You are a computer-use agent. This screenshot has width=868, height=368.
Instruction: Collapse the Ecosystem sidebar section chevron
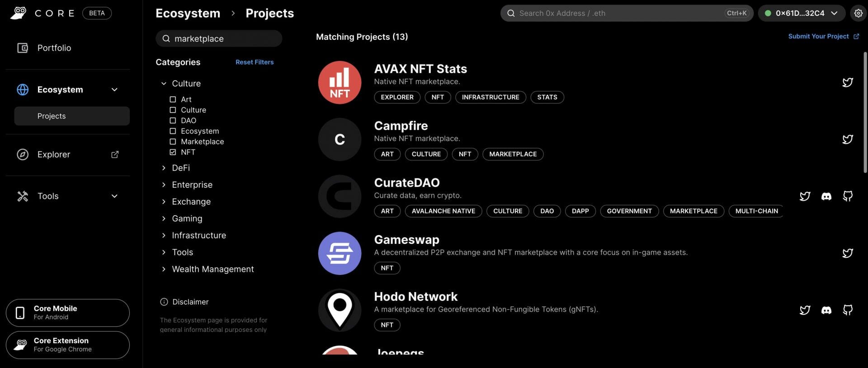114,89
